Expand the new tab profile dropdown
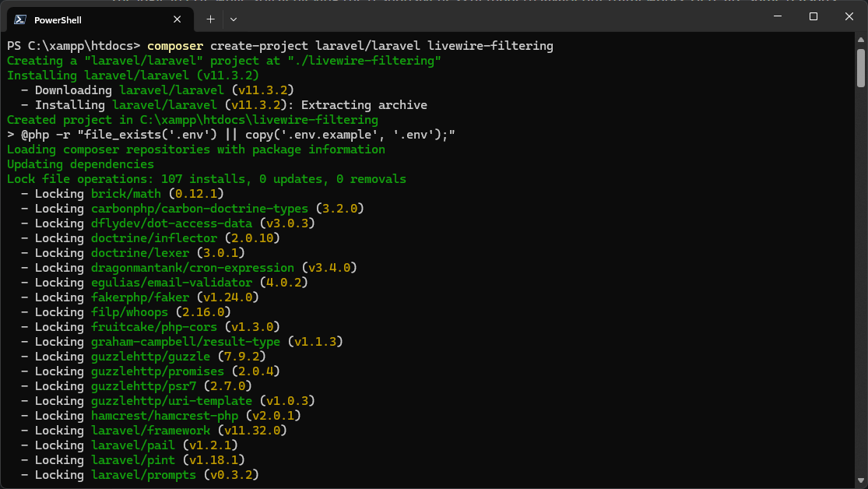Screen dimensions: 868x489 pos(234,19)
